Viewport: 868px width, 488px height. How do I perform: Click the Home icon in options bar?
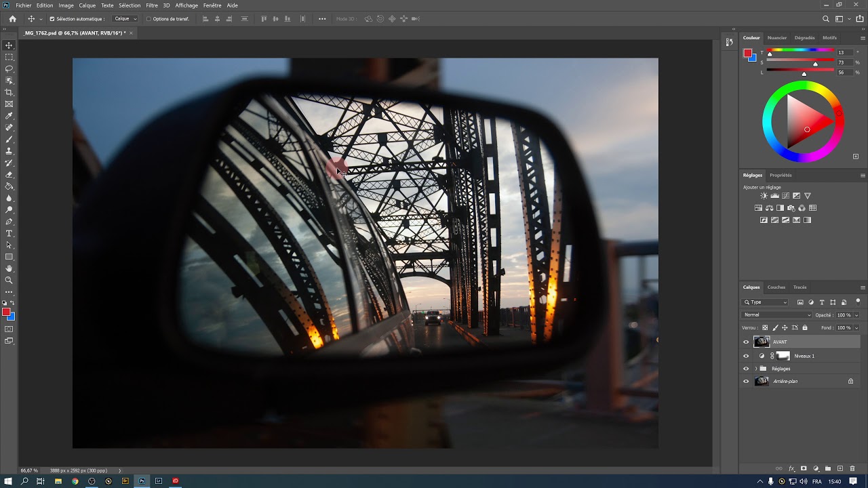(12, 19)
